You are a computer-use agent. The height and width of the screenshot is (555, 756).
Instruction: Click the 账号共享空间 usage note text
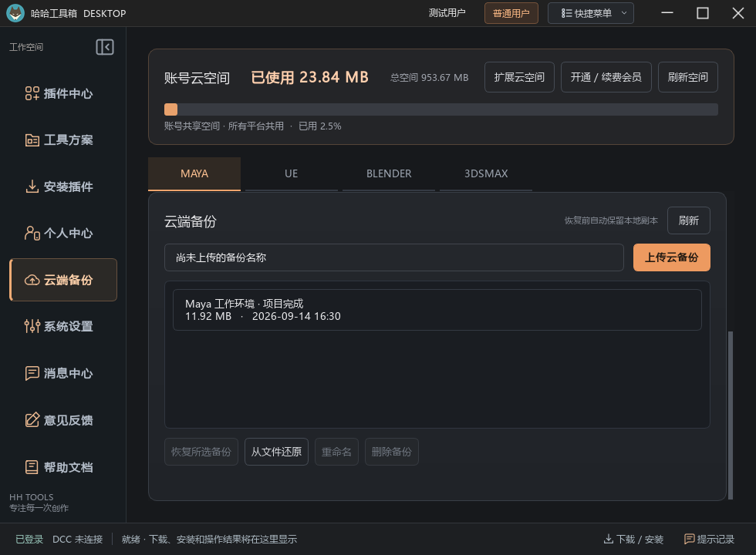[x=253, y=126]
